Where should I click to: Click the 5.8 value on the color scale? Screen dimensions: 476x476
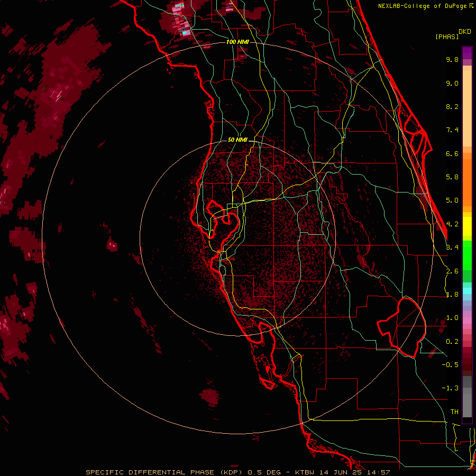[x=452, y=177]
